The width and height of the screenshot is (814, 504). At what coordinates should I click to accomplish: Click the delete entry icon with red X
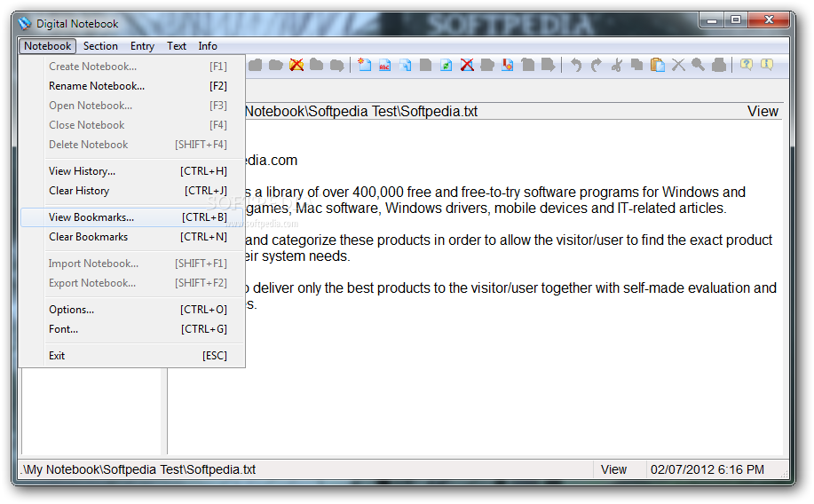pyautogui.click(x=467, y=65)
